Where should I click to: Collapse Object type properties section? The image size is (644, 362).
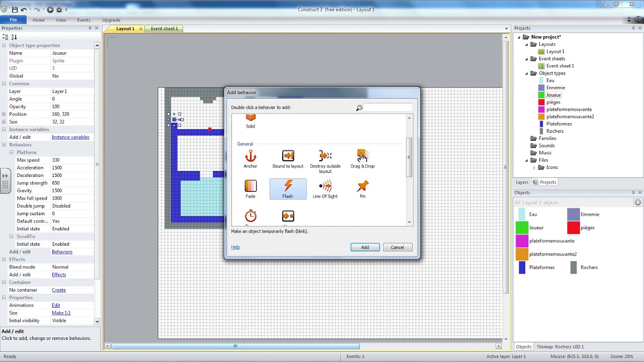(x=4, y=45)
